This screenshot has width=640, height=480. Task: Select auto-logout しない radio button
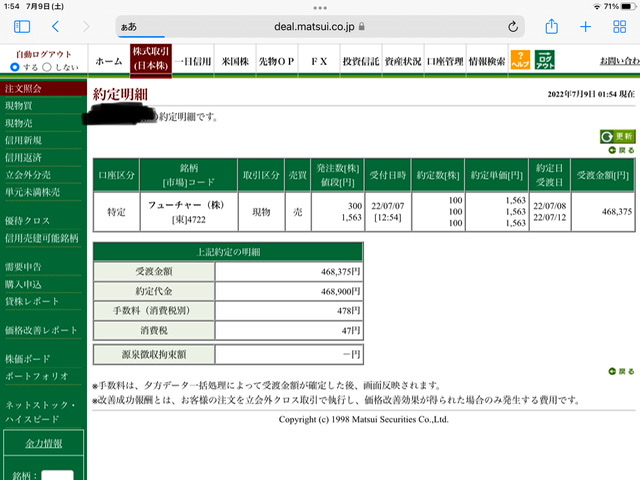tap(47, 67)
